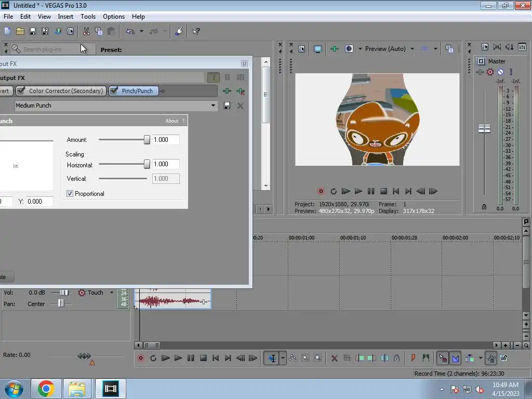
Task: Click the Loop Playback icon in the timeline transport
Action: 153,358
